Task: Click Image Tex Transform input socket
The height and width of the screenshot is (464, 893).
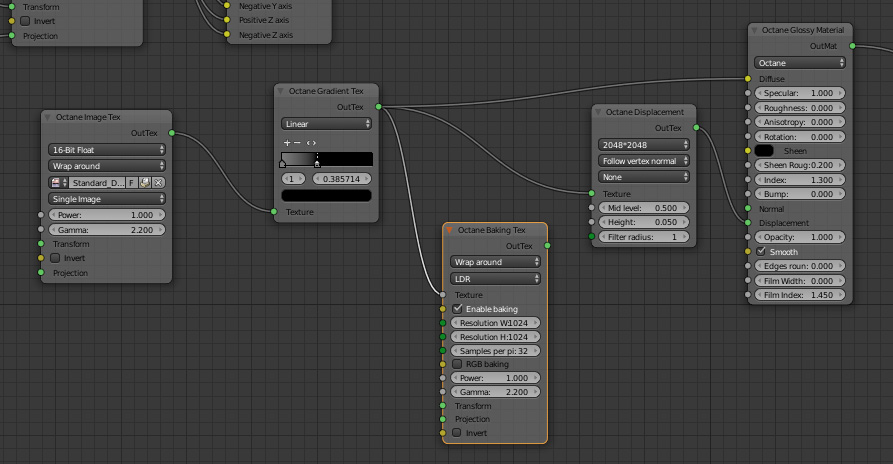Action: pyautogui.click(x=41, y=244)
